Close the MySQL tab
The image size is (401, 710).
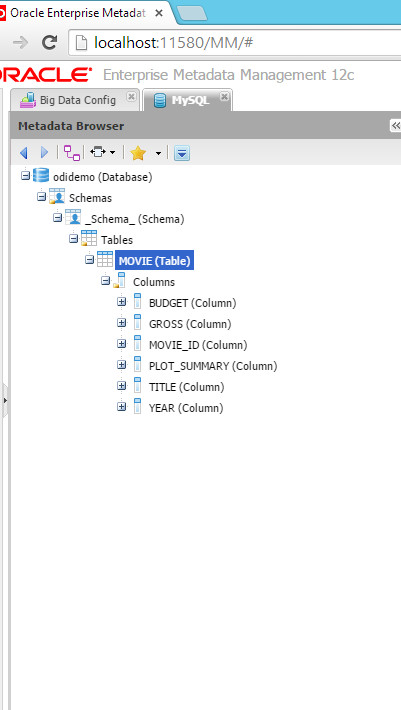click(x=224, y=96)
